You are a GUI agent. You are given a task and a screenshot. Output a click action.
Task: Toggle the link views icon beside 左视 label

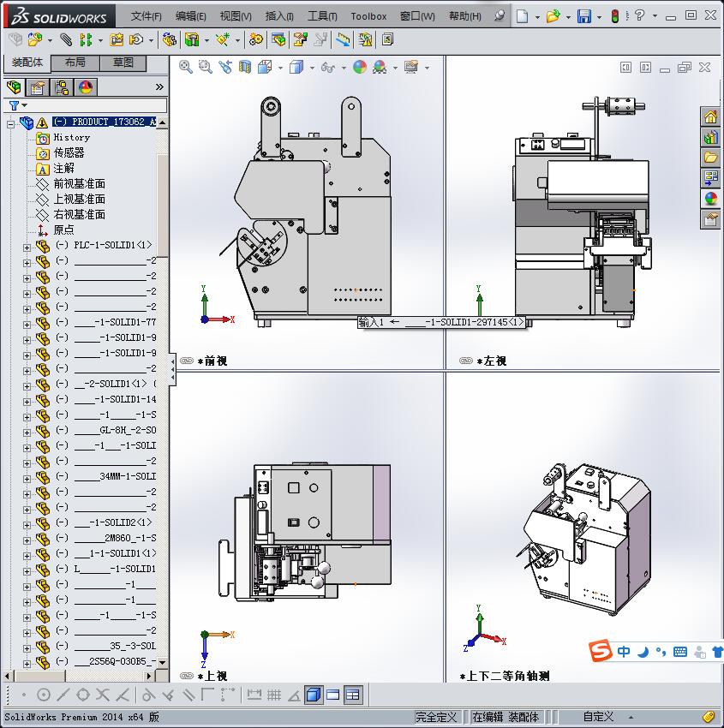point(466,361)
